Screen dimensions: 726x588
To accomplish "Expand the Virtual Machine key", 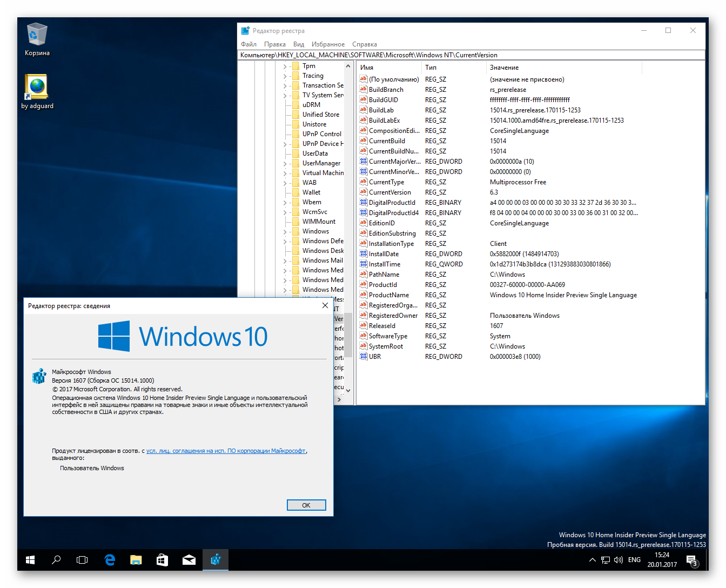I will pos(285,173).
